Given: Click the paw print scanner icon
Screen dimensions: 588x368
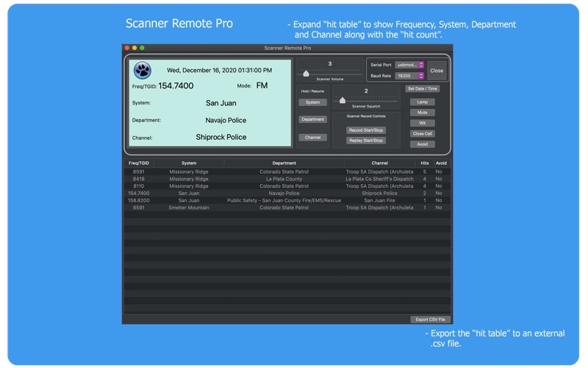Looking at the screenshot, I should (x=143, y=70).
